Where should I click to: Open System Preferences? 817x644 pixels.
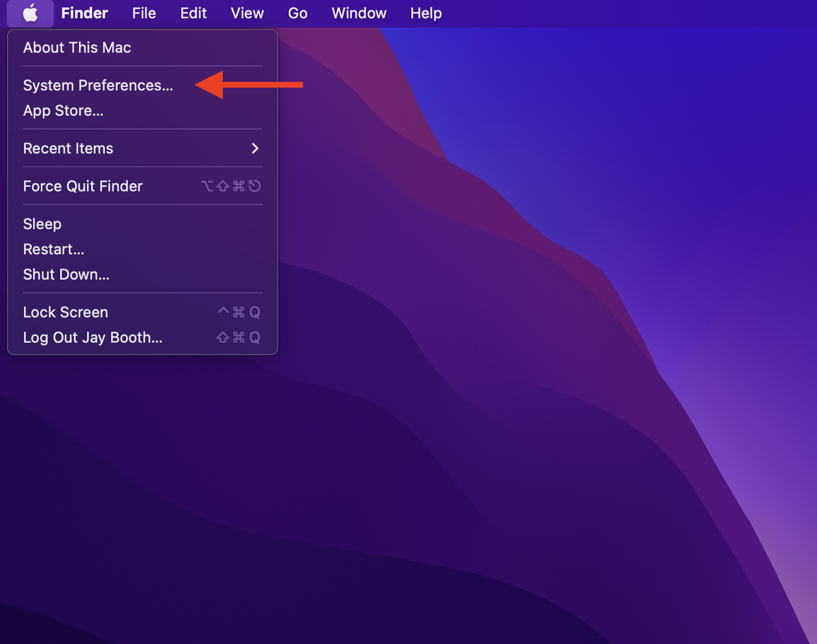(x=98, y=85)
